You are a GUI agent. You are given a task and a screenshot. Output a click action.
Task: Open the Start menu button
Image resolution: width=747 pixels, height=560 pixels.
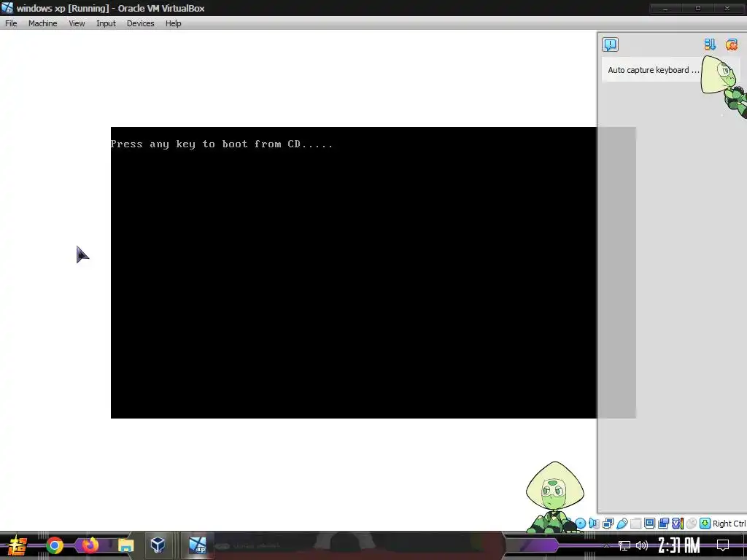[18, 545]
